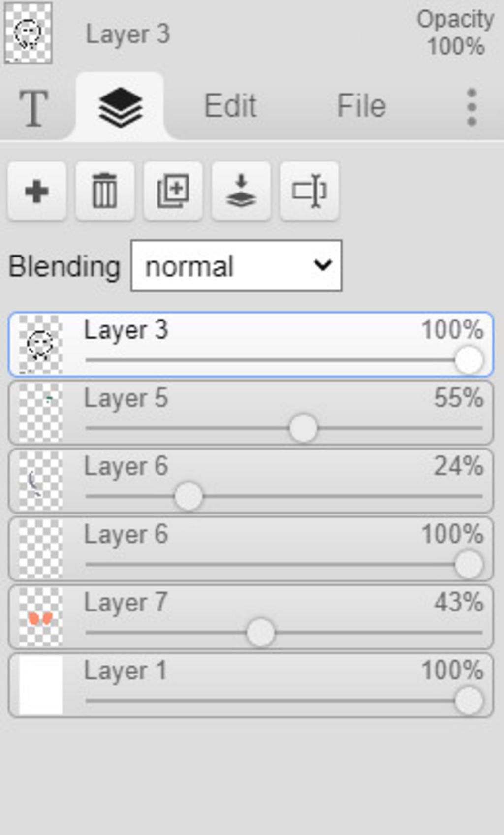This screenshot has height=835, width=504.
Task: Select Layer 7 with orange shapes thumbnail
Action: pos(40,617)
